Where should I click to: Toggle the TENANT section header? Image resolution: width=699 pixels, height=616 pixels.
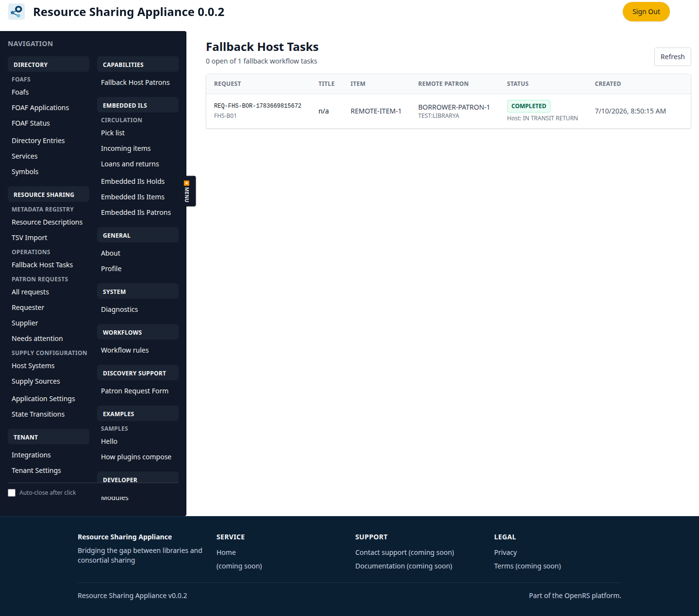[x=49, y=437]
